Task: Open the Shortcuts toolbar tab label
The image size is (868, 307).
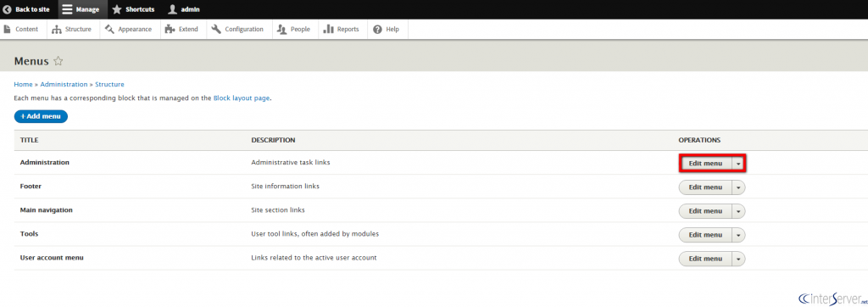Action: pos(140,9)
